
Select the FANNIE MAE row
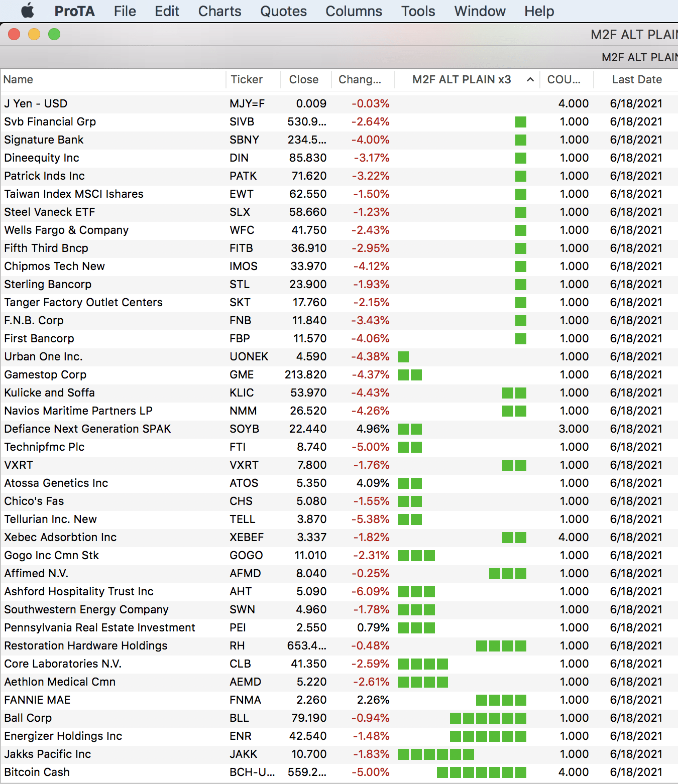(339, 700)
